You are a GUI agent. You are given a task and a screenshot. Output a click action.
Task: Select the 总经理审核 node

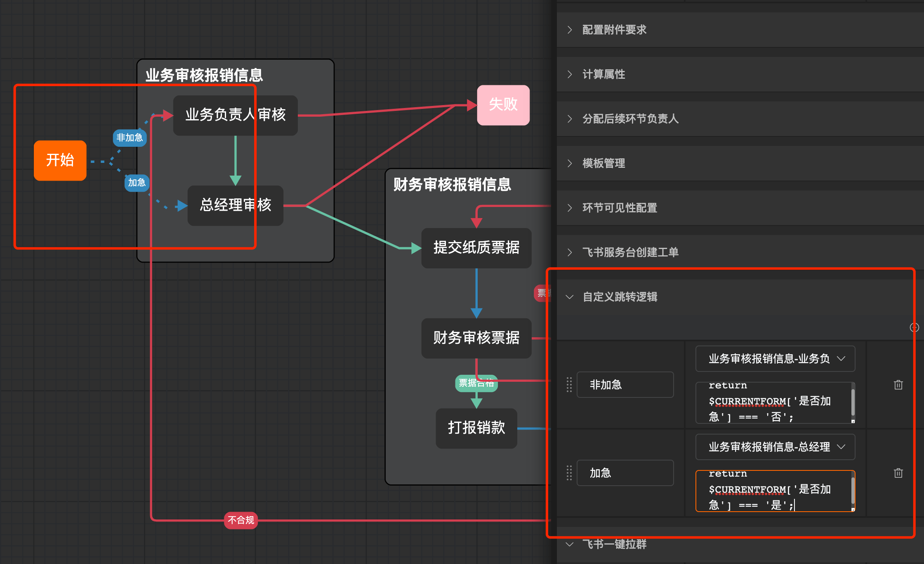point(236,205)
